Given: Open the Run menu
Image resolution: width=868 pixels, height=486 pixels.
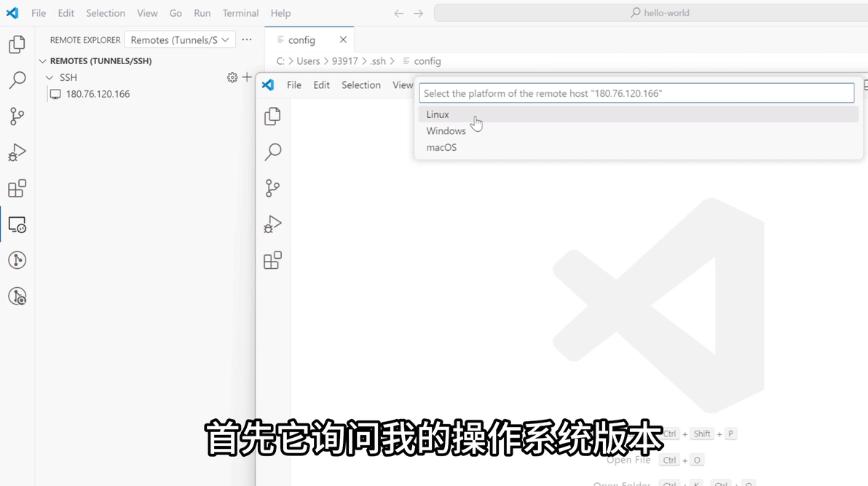Looking at the screenshot, I should pyautogui.click(x=202, y=13).
